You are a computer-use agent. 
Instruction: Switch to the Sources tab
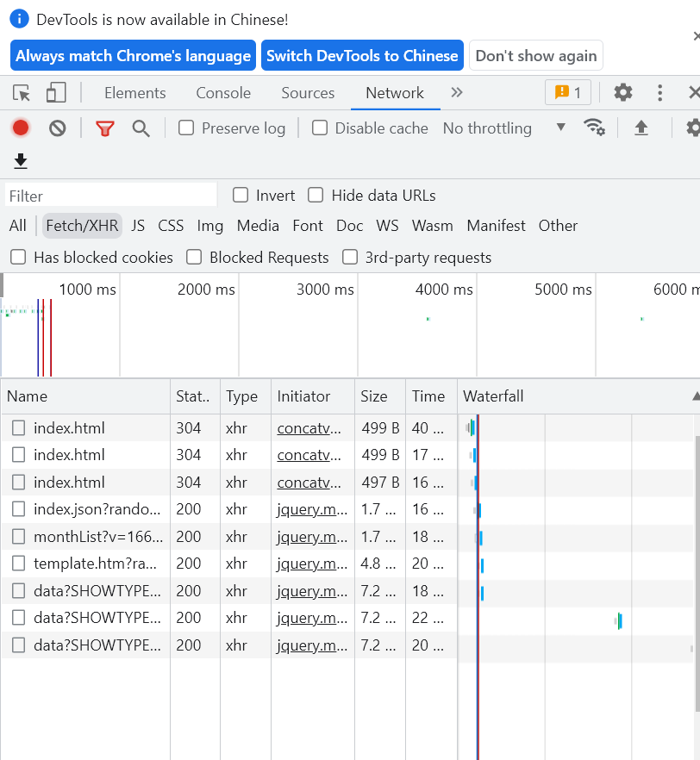point(308,92)
